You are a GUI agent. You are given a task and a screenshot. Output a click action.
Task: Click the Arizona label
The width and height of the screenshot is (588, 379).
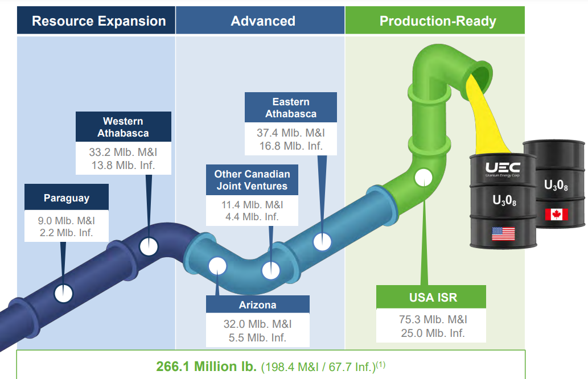[258, 304]
